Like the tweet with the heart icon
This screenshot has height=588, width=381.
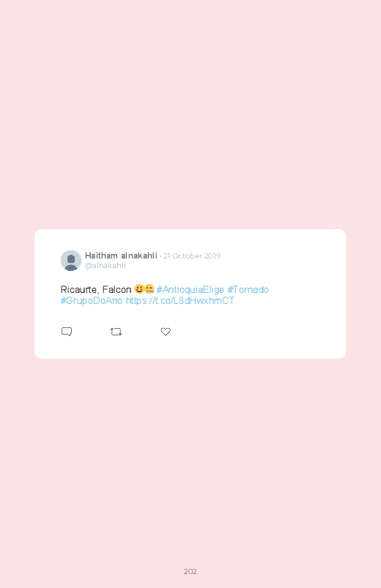click(166, 332)
